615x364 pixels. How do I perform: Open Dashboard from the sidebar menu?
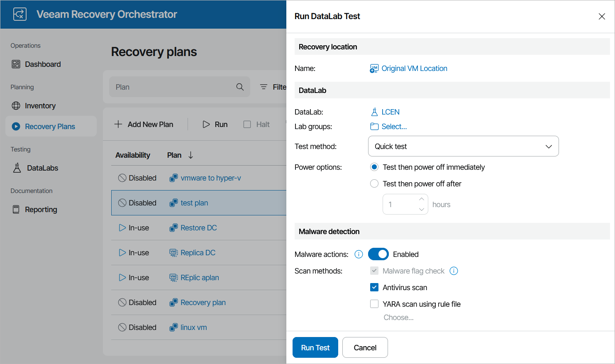(x=43, y=64)
